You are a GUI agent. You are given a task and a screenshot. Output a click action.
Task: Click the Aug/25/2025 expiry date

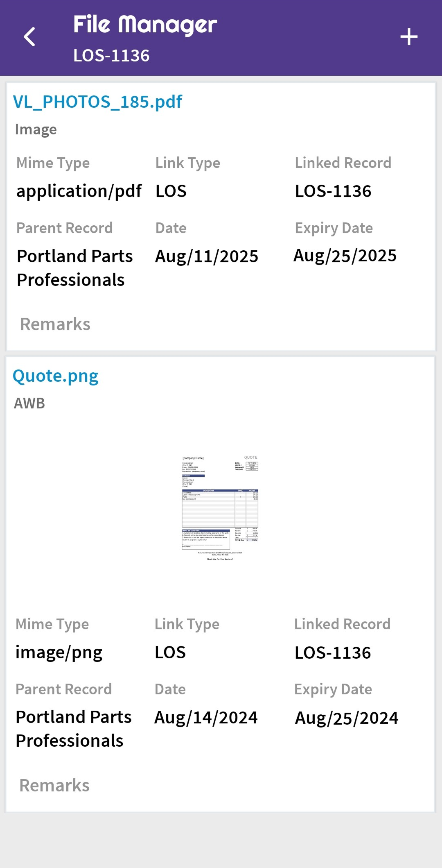point(345,256)
